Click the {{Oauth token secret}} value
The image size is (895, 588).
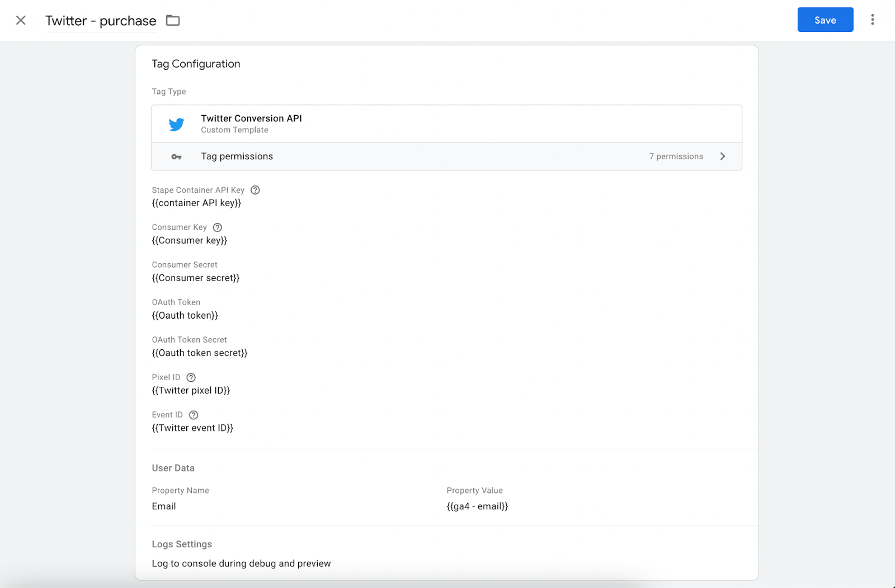(200, 353)
